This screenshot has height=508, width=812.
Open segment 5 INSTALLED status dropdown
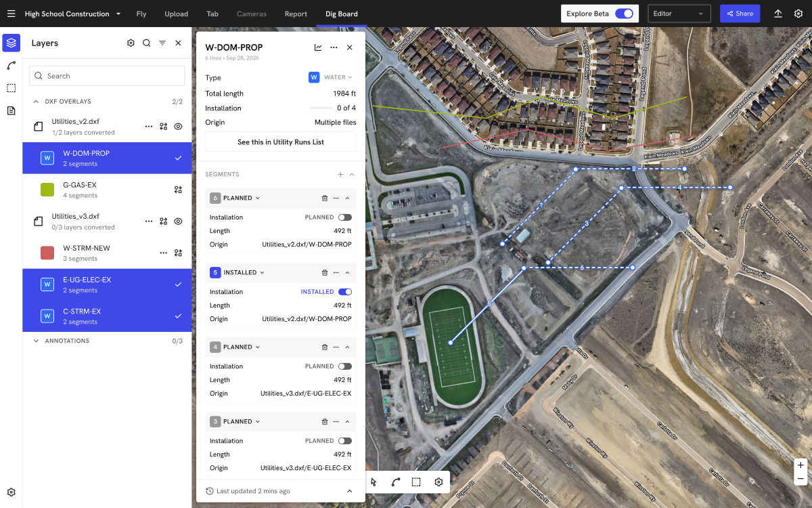tap(244, 273)
